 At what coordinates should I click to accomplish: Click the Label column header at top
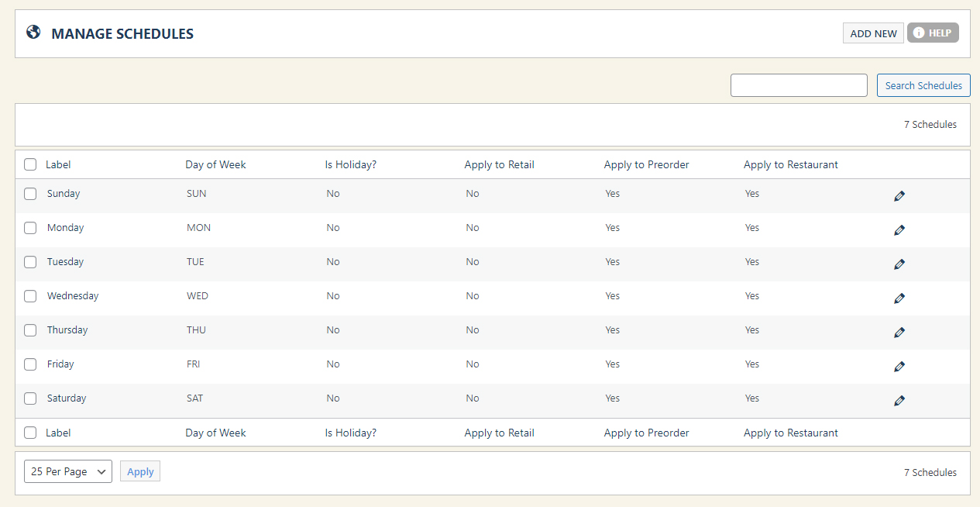click(58, 164)
